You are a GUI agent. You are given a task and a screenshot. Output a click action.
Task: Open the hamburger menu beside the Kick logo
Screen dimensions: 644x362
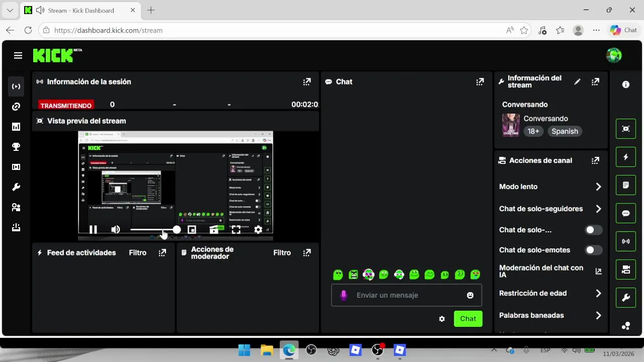tap(18, 55)
